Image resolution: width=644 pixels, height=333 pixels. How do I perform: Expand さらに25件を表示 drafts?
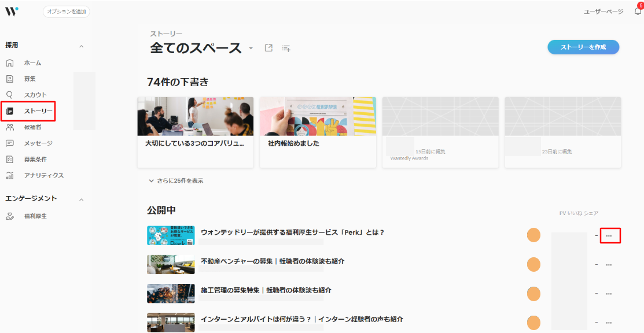click(x=176, y=181)
